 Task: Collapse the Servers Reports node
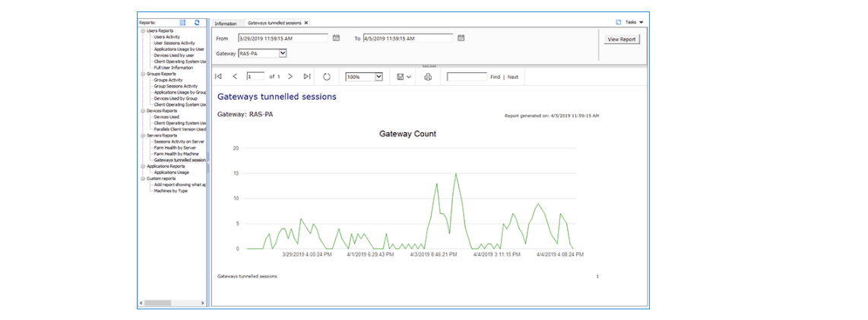tap(143, 135)
